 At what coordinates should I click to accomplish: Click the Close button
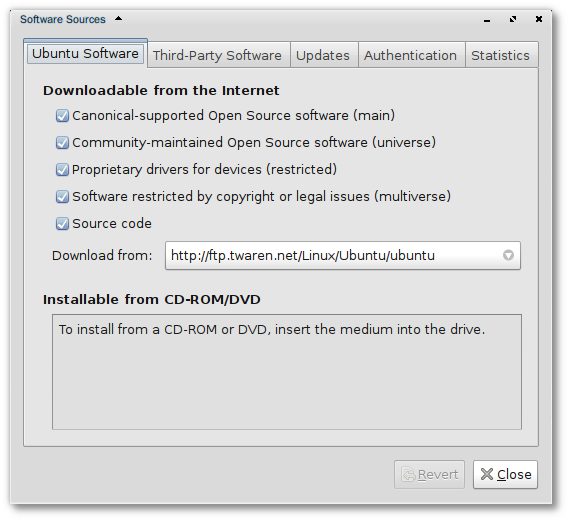tap(505, 474)
